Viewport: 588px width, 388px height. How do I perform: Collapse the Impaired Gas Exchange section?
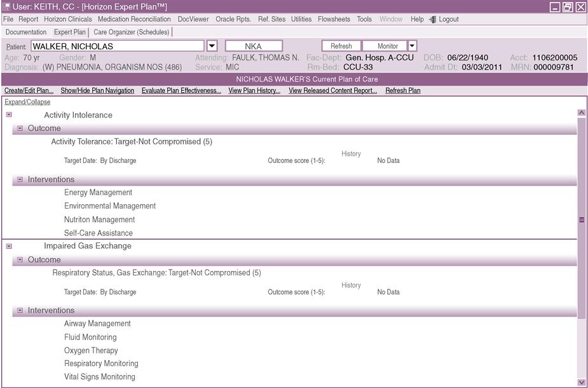click(9, 246)
